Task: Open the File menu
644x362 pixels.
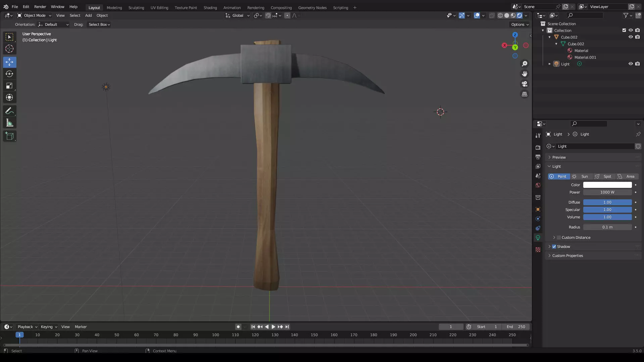Action: tap(15, 7)
